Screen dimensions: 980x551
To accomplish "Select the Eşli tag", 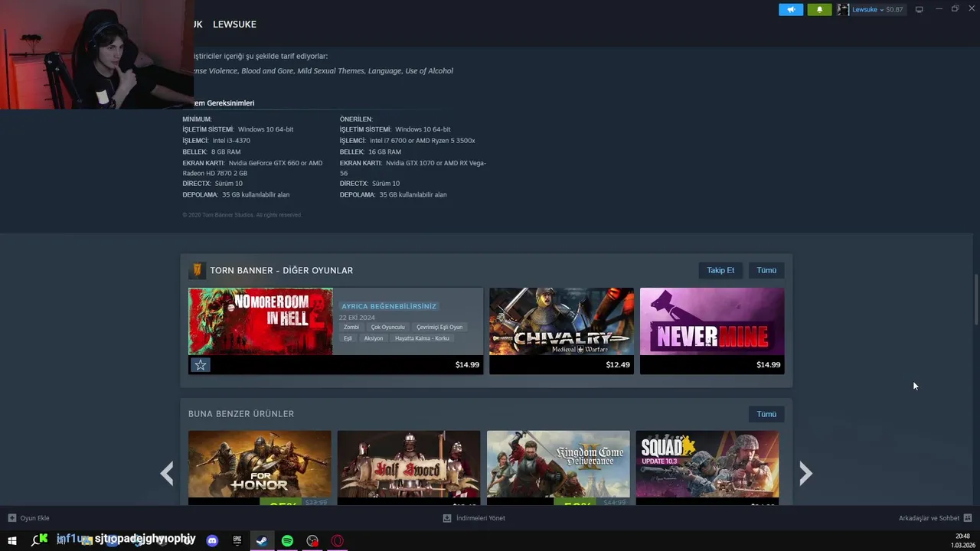I will tap(348, 338).
